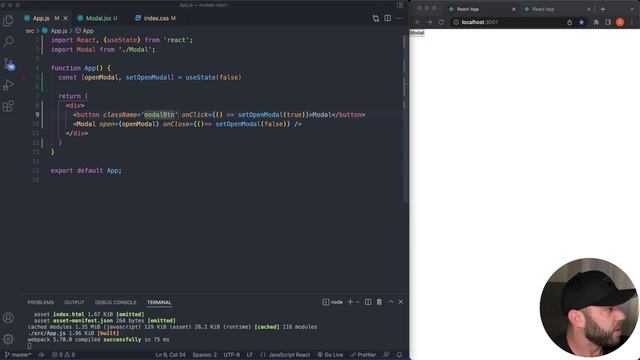The height and width of the screenshot is (360, 640).
Task: Go back in the browser
Action: [418, 22]
